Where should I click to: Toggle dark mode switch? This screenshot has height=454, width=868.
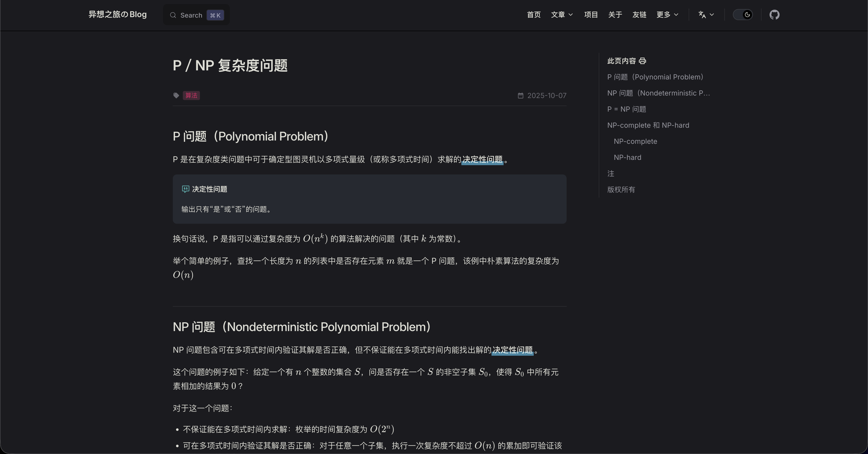pyautogui.click(x=743, y=15)
